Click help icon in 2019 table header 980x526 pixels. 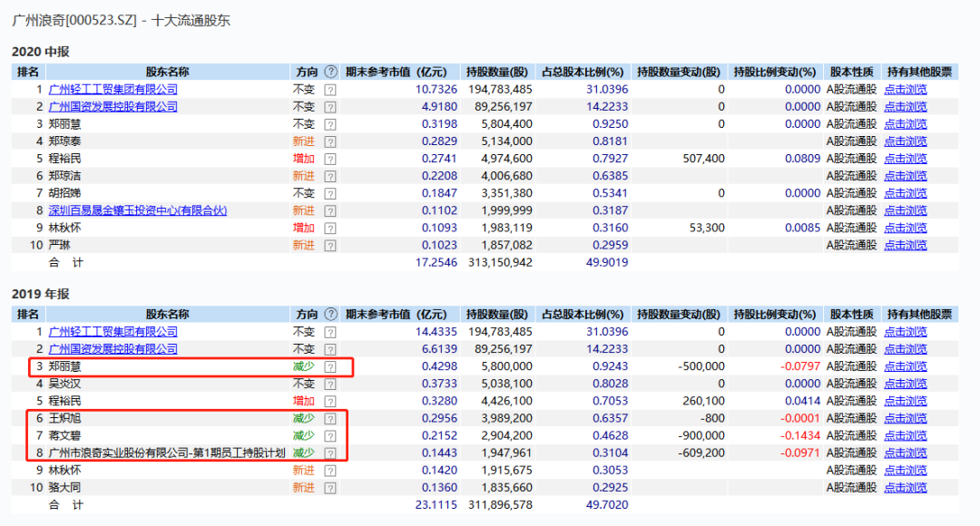coord(330,314)
